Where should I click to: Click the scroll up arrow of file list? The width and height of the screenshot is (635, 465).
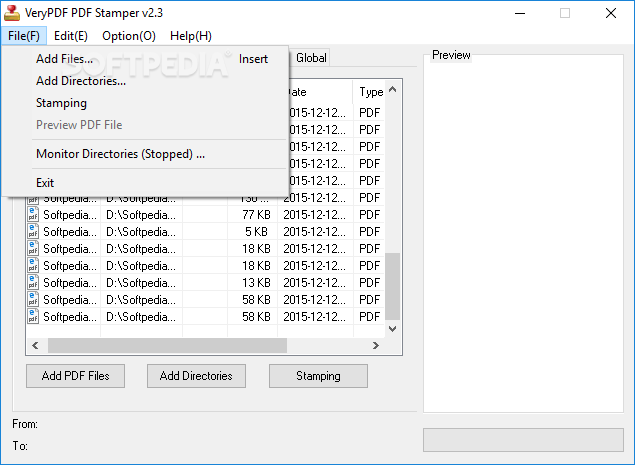pyautogui.click(x=392, y=89)
